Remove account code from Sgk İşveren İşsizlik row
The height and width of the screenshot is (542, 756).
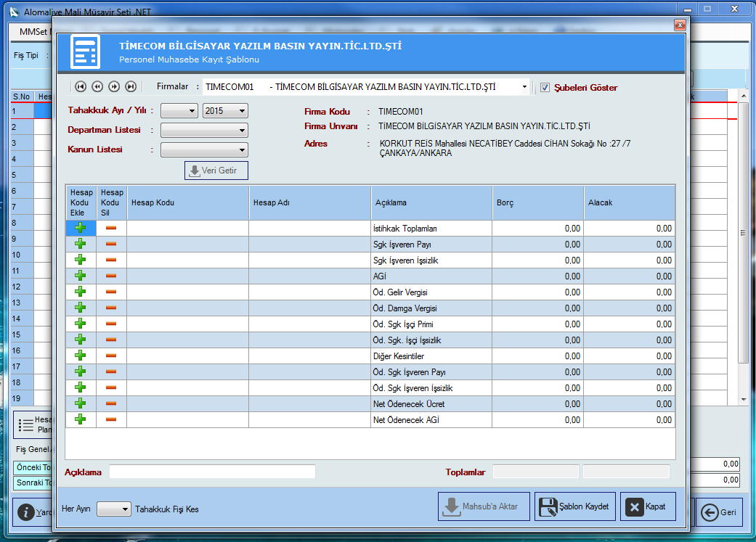[111, 260]
